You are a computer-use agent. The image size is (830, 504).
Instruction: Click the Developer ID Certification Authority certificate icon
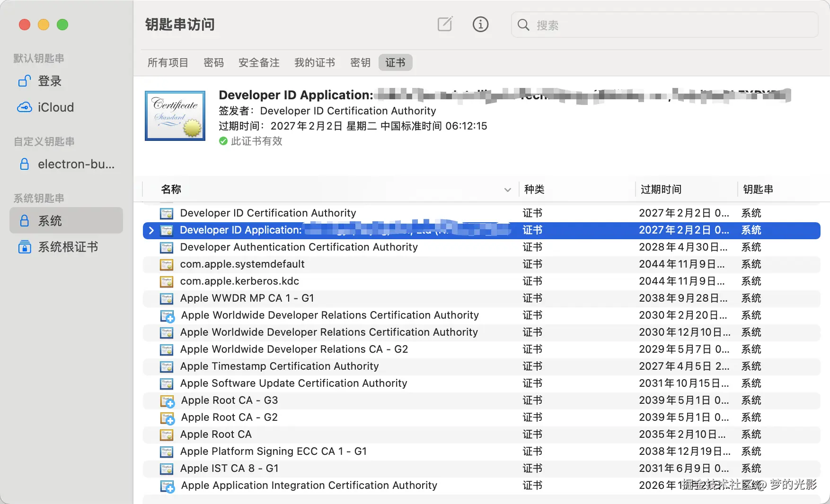[x=167, y=213]
